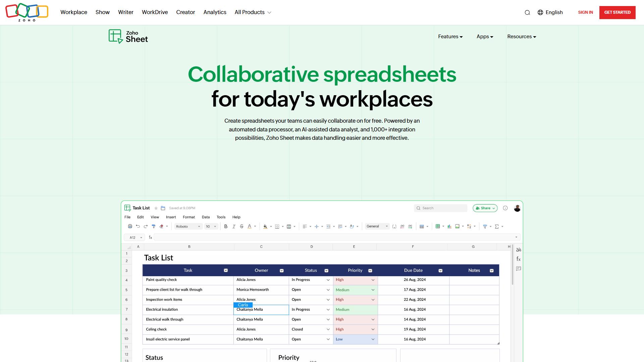This screenshot has width=644, height=362.
Task: Click the text rotation icon
Action: 352,227
